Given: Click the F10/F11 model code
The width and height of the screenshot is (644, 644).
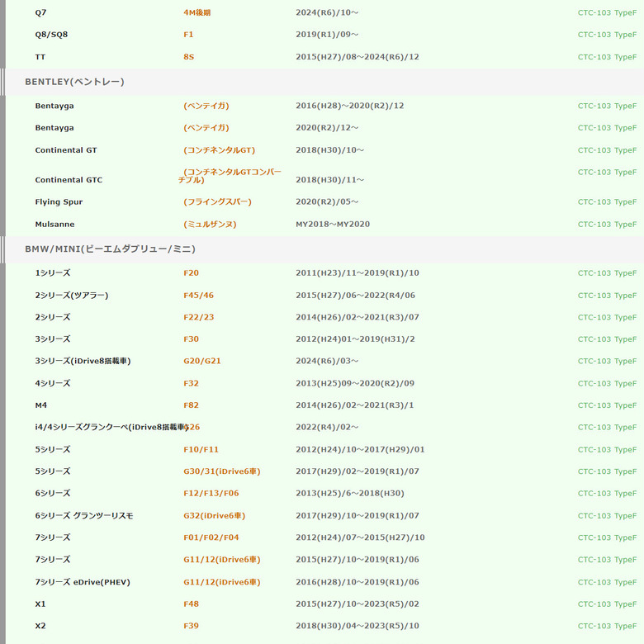Looking at the screenshot, I should [x=201, y=449].
